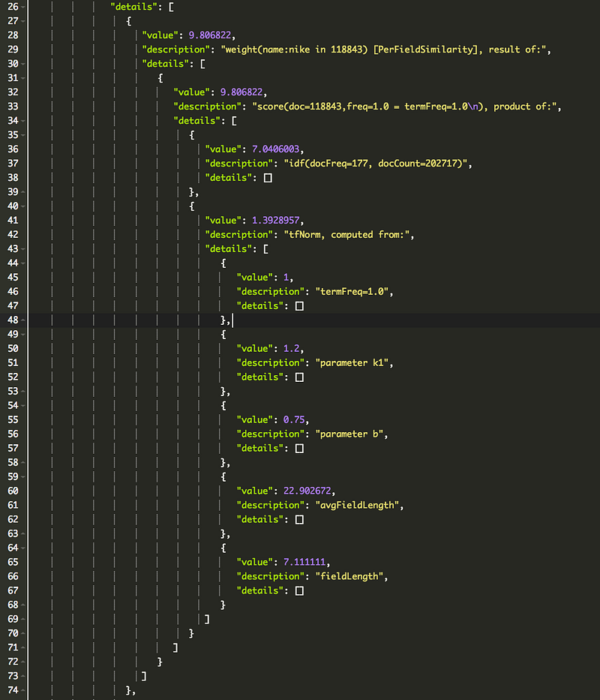Viewport: 600px width, 700px height.
Task: Click the value 22.902672
Action: tap(307, 491)
